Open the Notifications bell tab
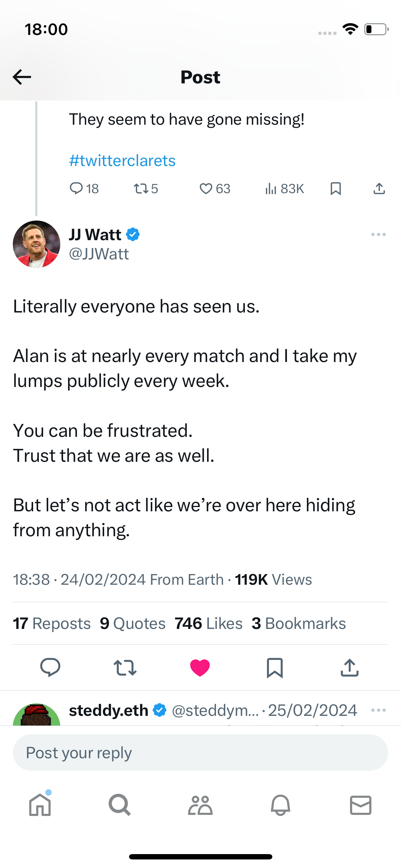401x868 pixels. click(x=281, y=805)
